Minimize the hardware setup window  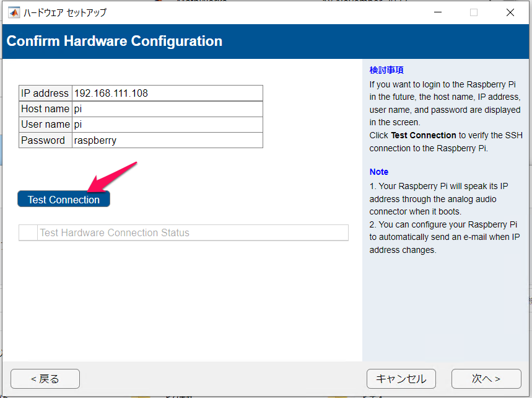point(437,12)
